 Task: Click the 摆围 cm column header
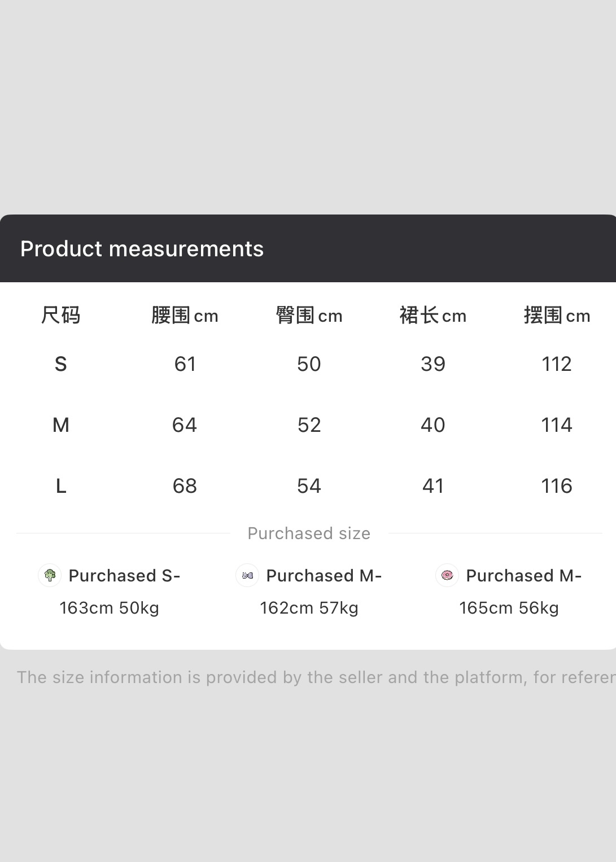pos(557,315)
